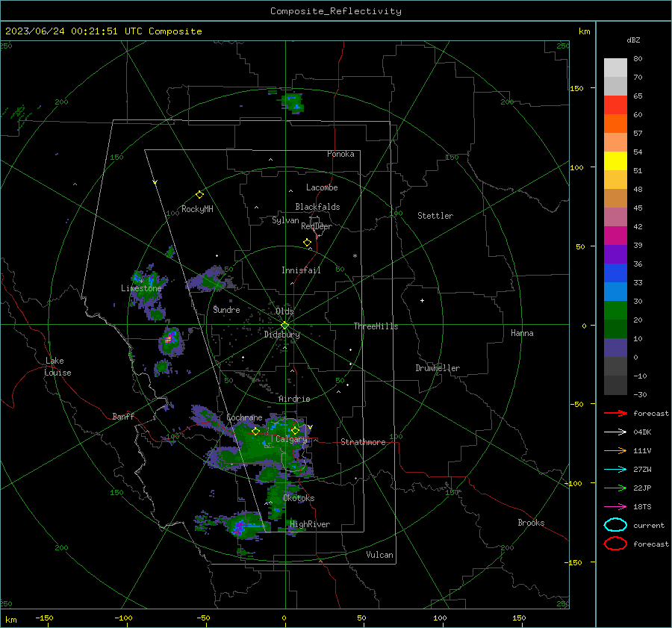The width and height of the screenshot is (672, 628).
Task: Click the Okotoks label
Action: click(299, 498)
